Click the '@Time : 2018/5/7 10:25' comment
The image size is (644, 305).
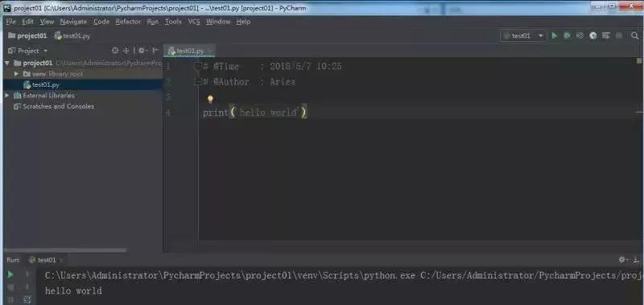272,66
